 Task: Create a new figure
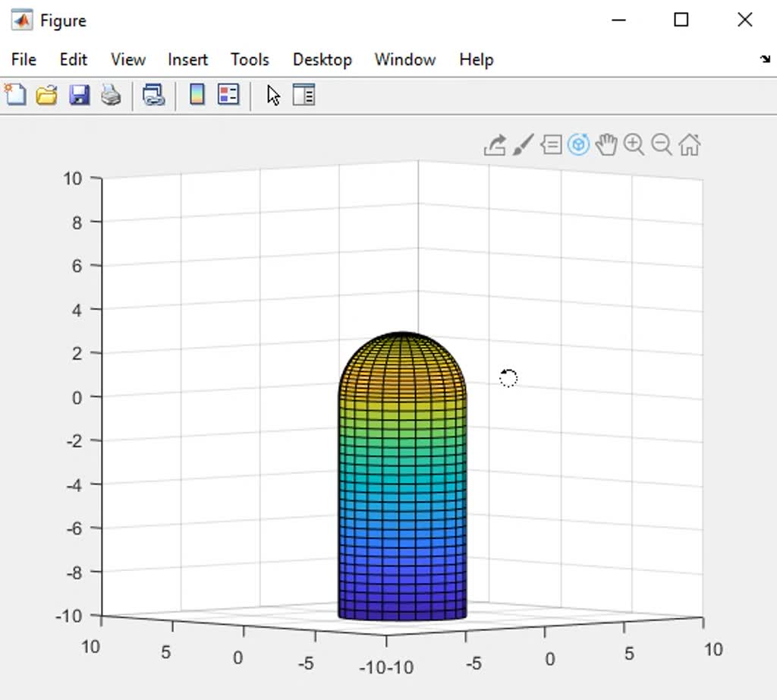point(15,95)
